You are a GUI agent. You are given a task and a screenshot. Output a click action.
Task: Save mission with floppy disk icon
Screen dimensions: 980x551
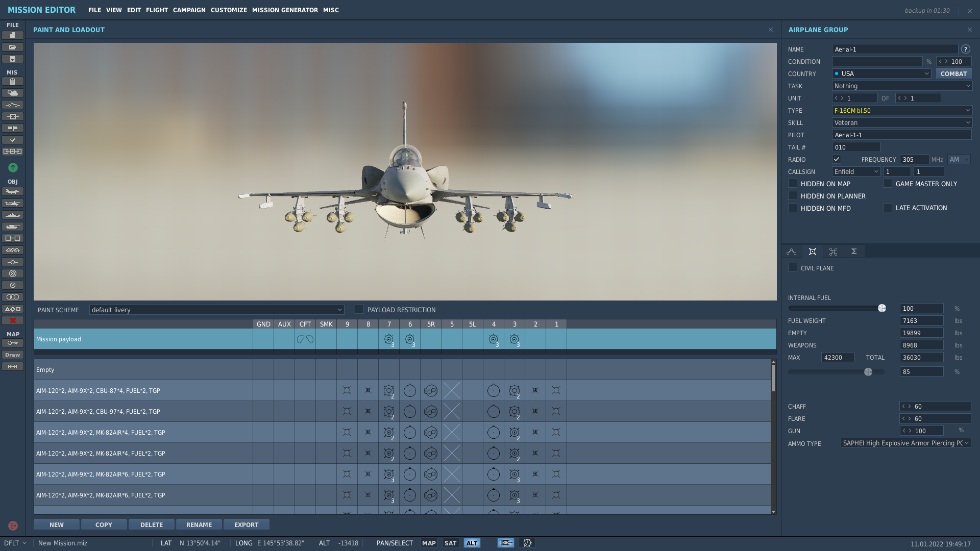click(13, 59)
